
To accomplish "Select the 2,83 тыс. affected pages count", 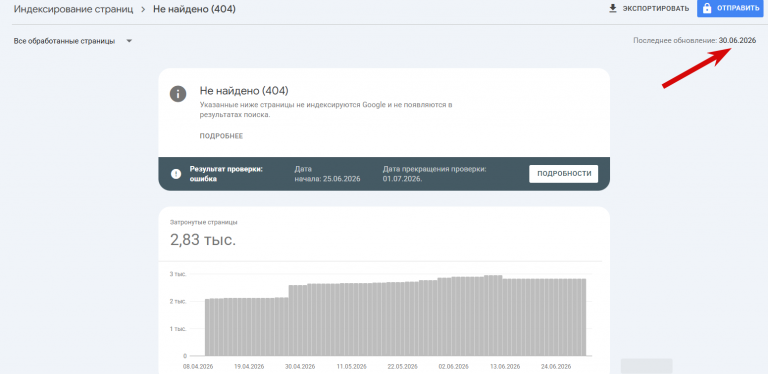I will click(x=203, y=240).
